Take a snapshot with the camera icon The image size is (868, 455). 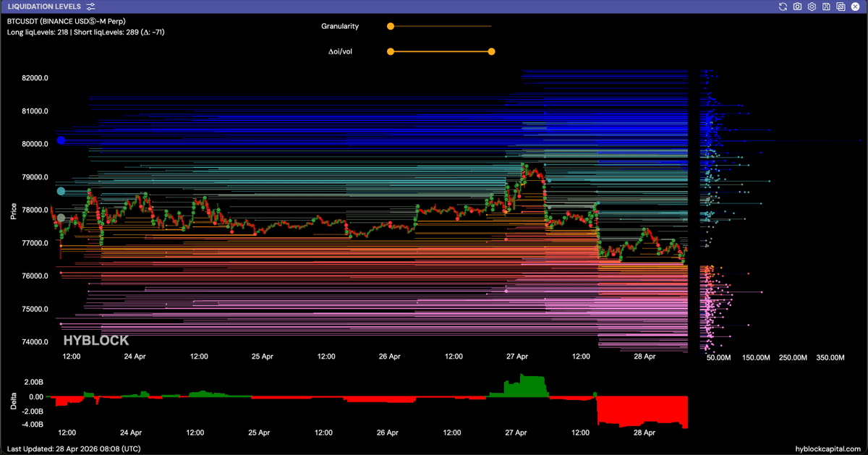(x=797, y=7)
